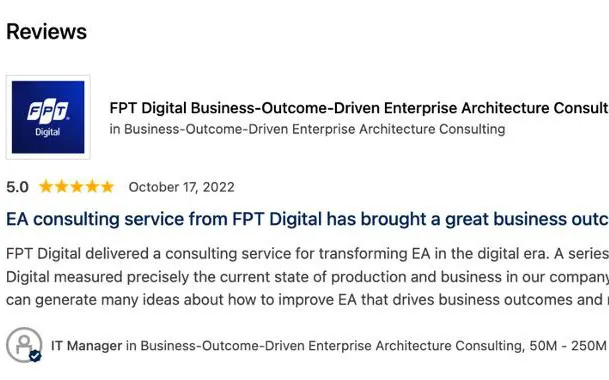Viewport: 609px width, 380px height.
Task: Click the white FPT lettering inside logo
Action: (x=48, y=111)
